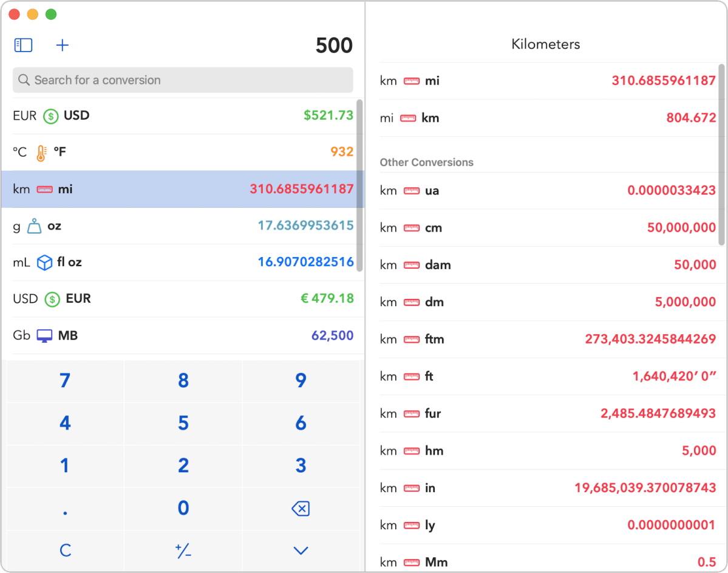Select the USD to EUR conversion row
The image size is (728, 573).
click(x=183, y=299)
